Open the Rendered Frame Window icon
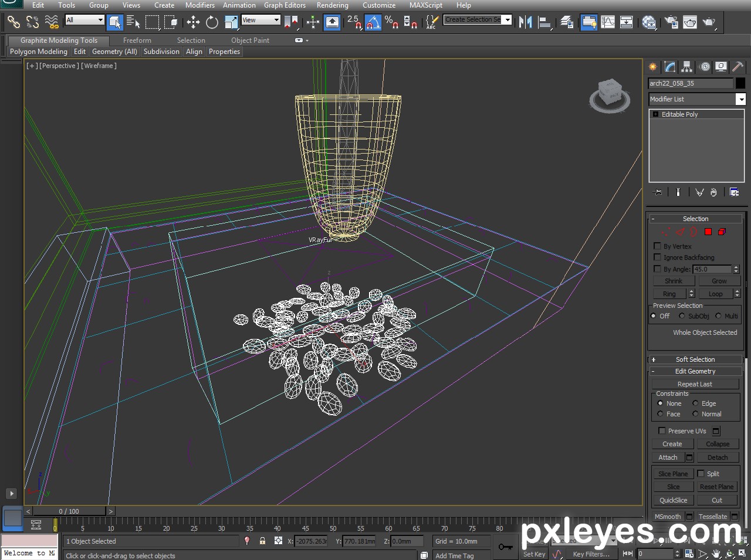The width and height of the screenshot is (751, 560). [x=690, y=22]
